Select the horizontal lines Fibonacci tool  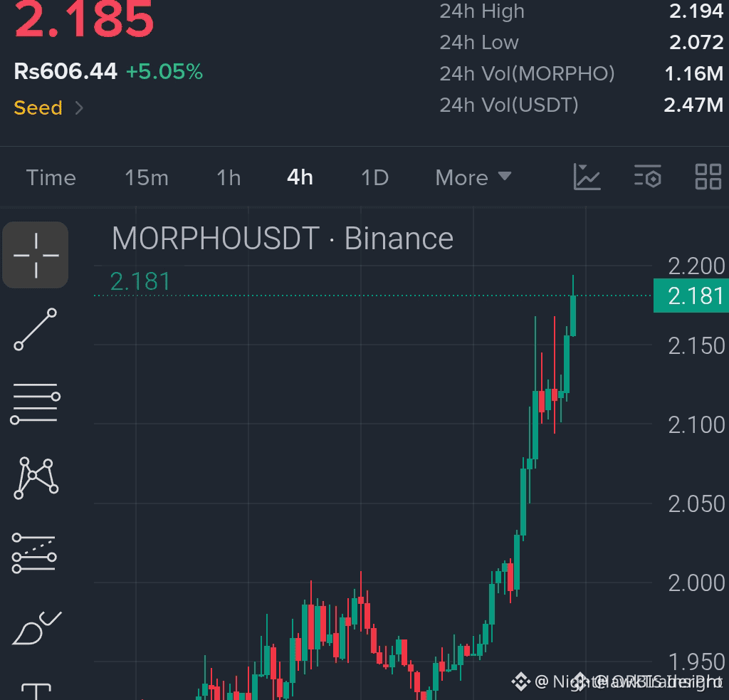pyautogui.click(x=36, y=403)
